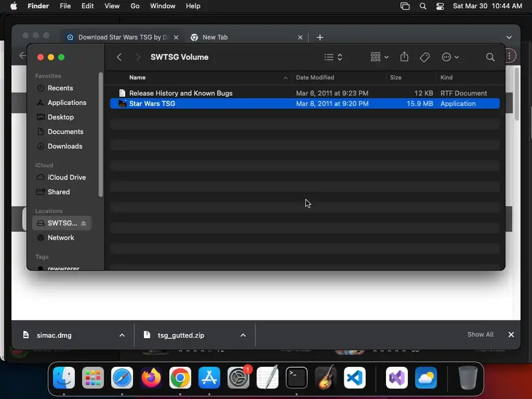The height and width of the screenshot is (399, 532).
Task: Close the Chrome downloads bar
Action: coord(511,335)
